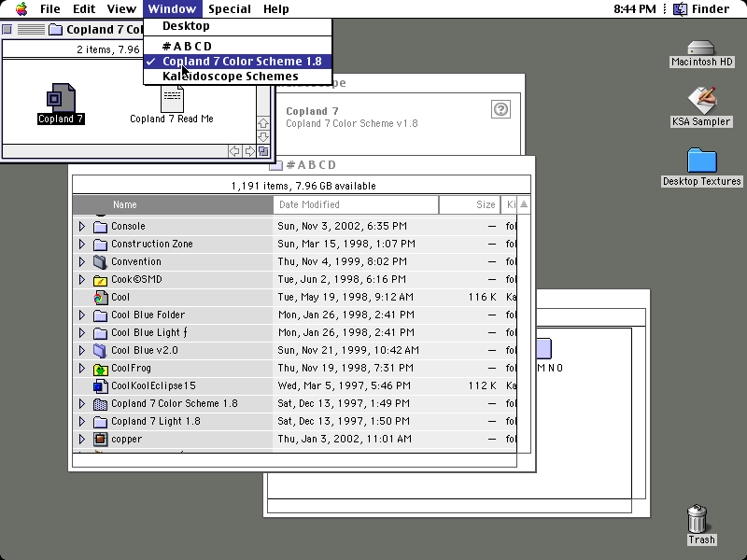This screenshot has width=747, height=560.
Task: Click the Cool Blue Light ƒ folder icon
Action: [x=100, y=332]
